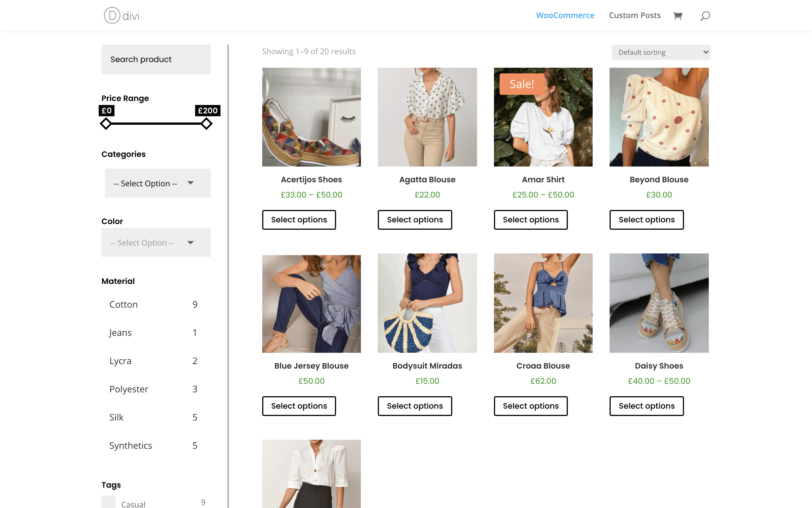Select options for Agatta Blouse
Screen dimensions: 812x508
coord(415,220)
